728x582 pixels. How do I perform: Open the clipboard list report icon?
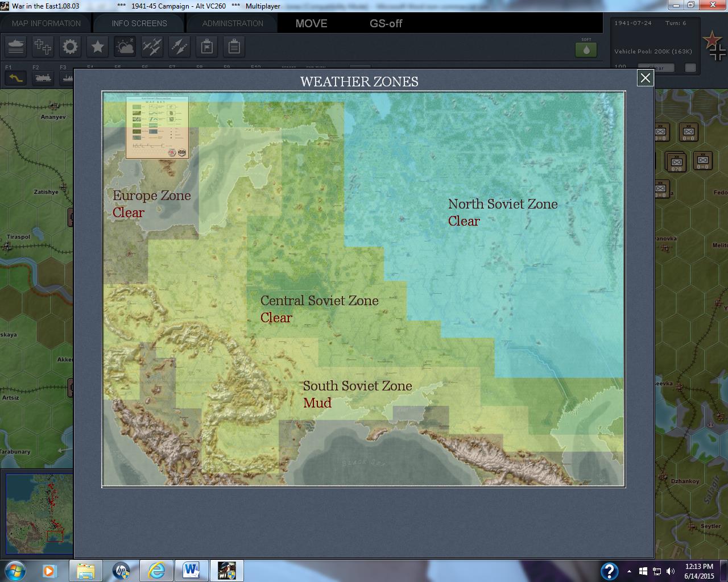pyautogui.click(x=234, y=47)
